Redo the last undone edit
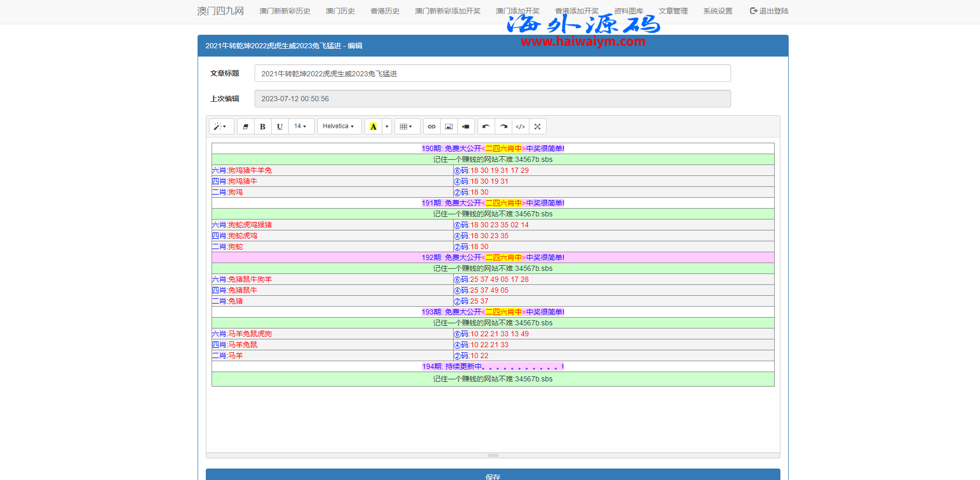The width and height of the screenshot is (980, 480). [x=503, y=127]
